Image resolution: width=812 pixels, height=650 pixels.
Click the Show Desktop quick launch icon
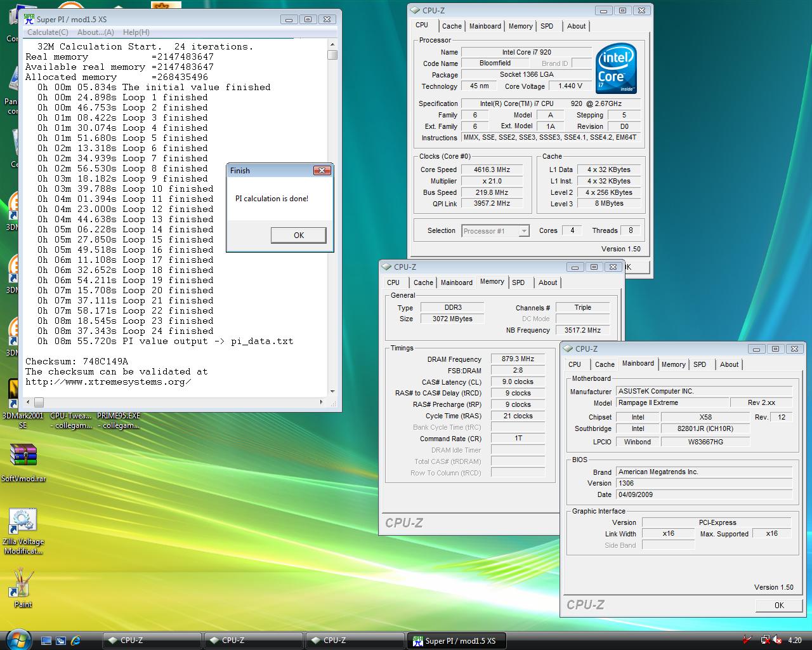pos(46,640)
